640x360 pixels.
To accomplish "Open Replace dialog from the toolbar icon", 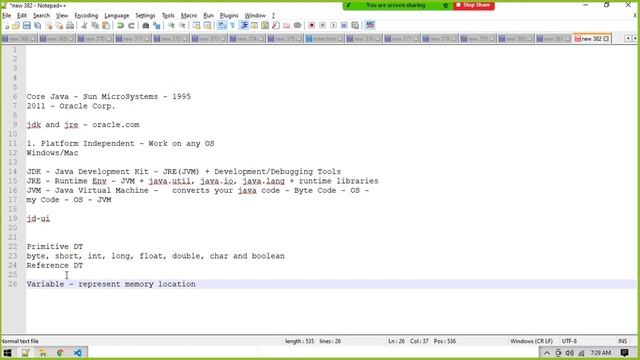I will 156,25.
